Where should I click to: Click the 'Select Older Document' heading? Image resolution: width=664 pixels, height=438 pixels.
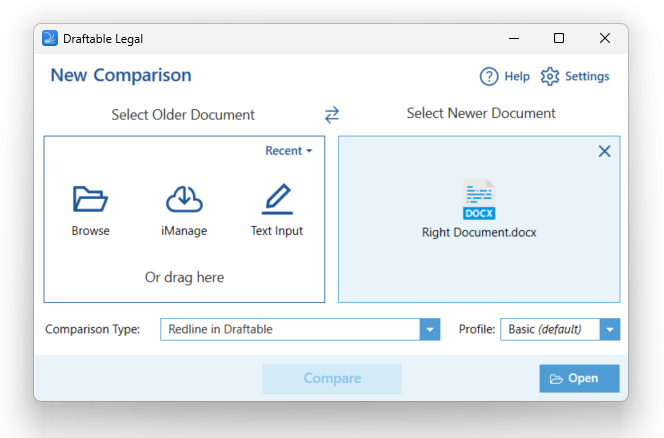point(183,115)
